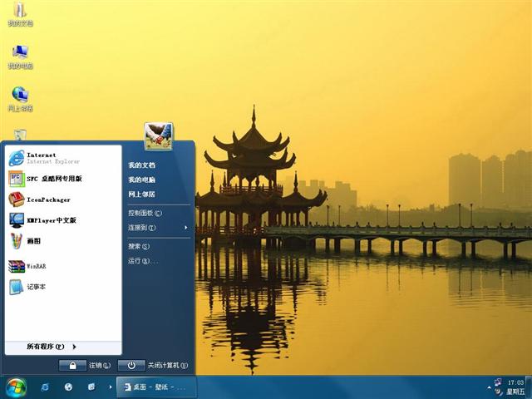Click the user account picture
Screen dimensions: 532x399
coord(158,135)
